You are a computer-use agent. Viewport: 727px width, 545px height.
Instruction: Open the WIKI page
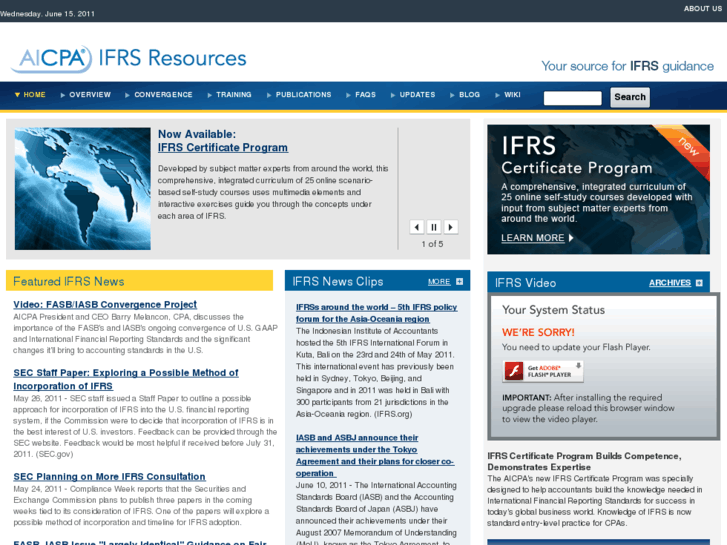508,95
